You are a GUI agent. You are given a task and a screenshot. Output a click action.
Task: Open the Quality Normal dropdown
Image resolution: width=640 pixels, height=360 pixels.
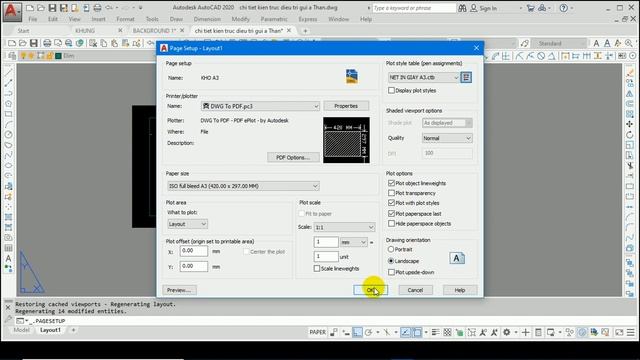coord(447,138)
